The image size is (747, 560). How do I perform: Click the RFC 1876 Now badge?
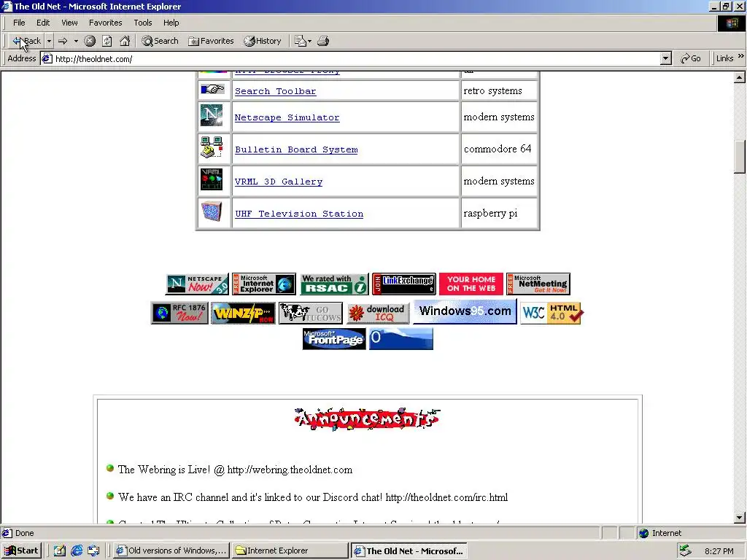(x=179, y=313)
